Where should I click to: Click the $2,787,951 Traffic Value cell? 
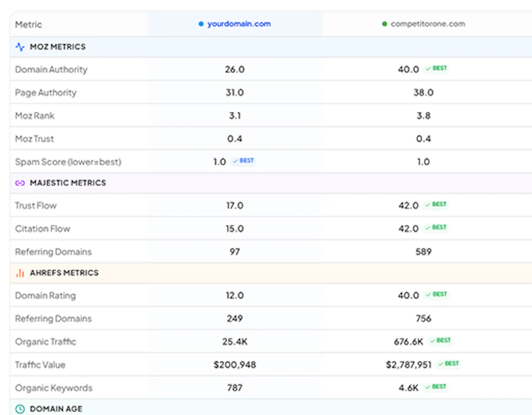click(x=409, y=365)
